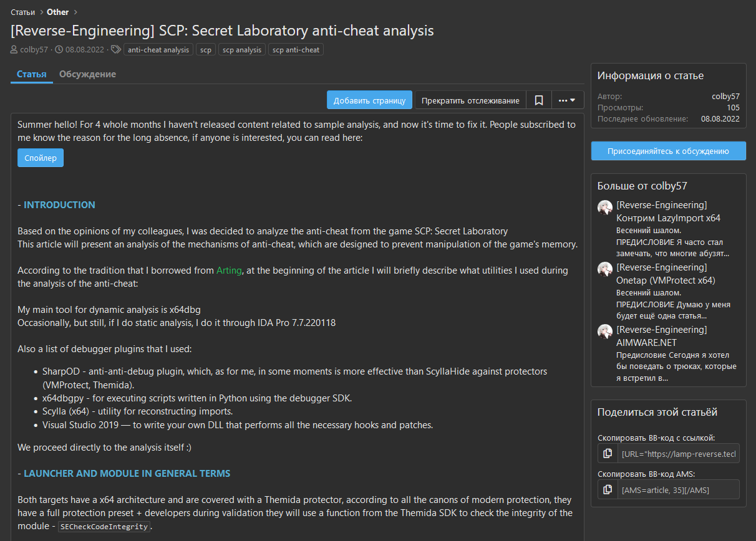
Task: Click copy icon for BB-code with link
Action: (608, 454)
